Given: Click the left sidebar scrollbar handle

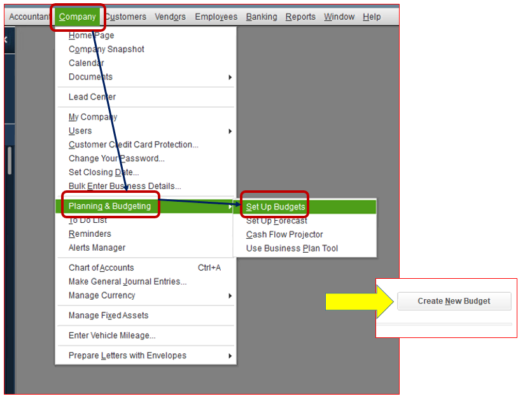Looking at the screenshot, I should (x=10, y=160).
